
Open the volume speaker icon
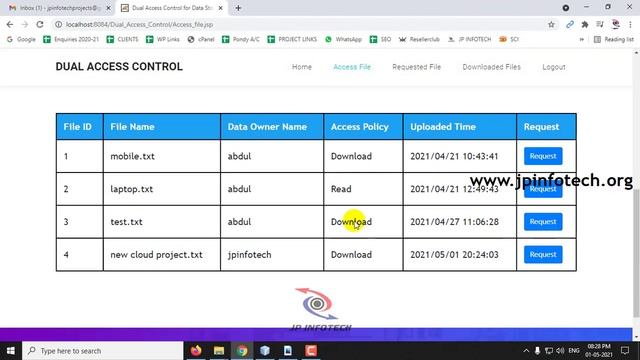[560, 351]
